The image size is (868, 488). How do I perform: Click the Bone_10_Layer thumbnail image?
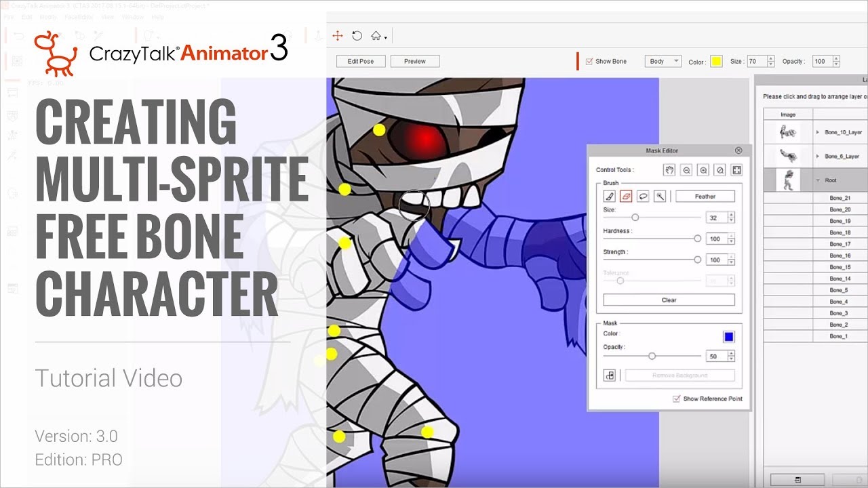(x=788, y=132)
